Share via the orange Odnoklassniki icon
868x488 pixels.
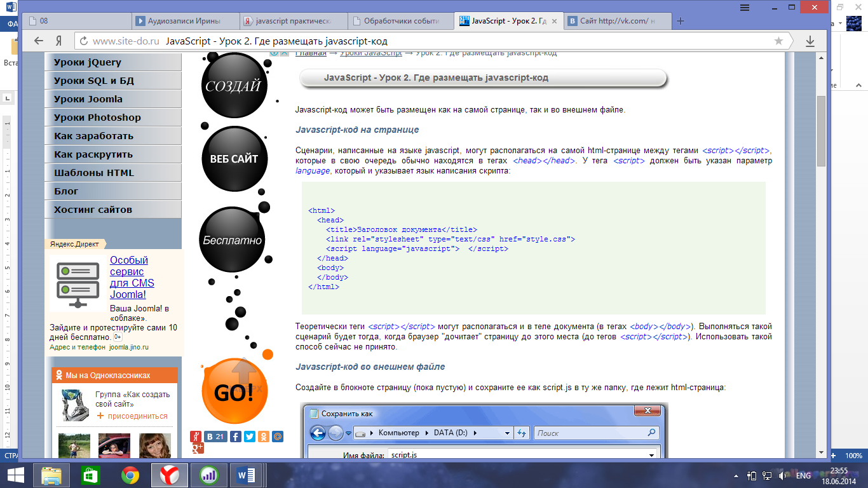coord(263,437)
